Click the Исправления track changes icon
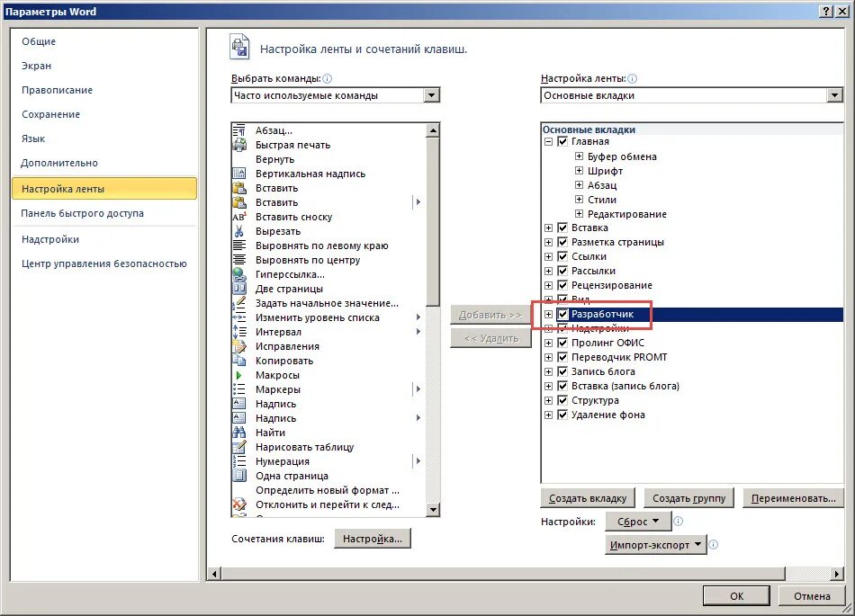The width and height of the screenshot is (855, 616). pos(238,346)
